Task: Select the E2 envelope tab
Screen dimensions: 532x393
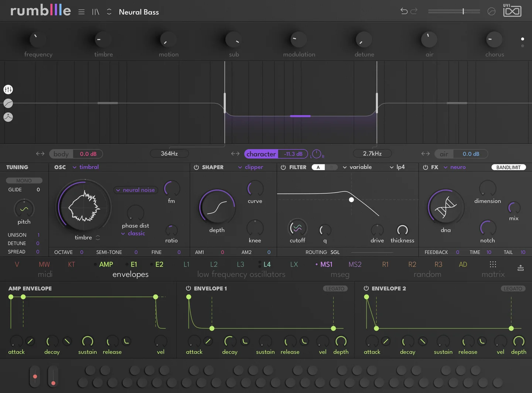Action: point(159,264)
